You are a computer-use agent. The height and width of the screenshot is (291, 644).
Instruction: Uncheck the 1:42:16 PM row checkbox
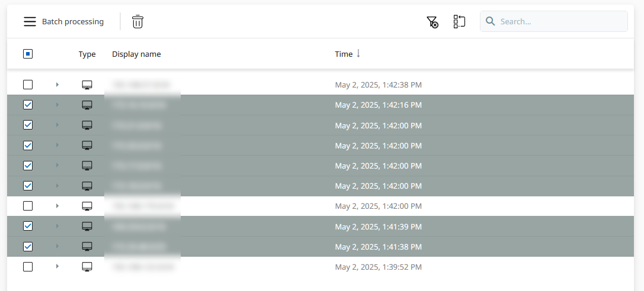click(x=28, y=105)
